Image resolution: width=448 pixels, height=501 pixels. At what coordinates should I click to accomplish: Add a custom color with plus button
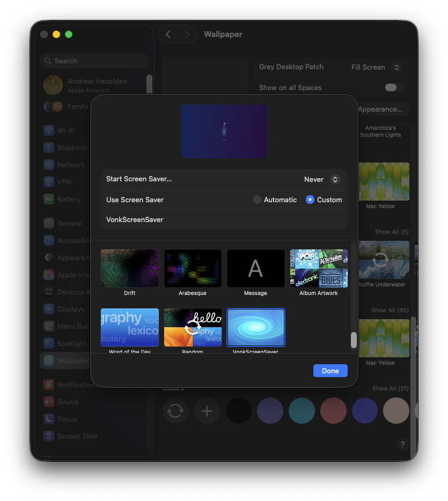click(207, 410)
